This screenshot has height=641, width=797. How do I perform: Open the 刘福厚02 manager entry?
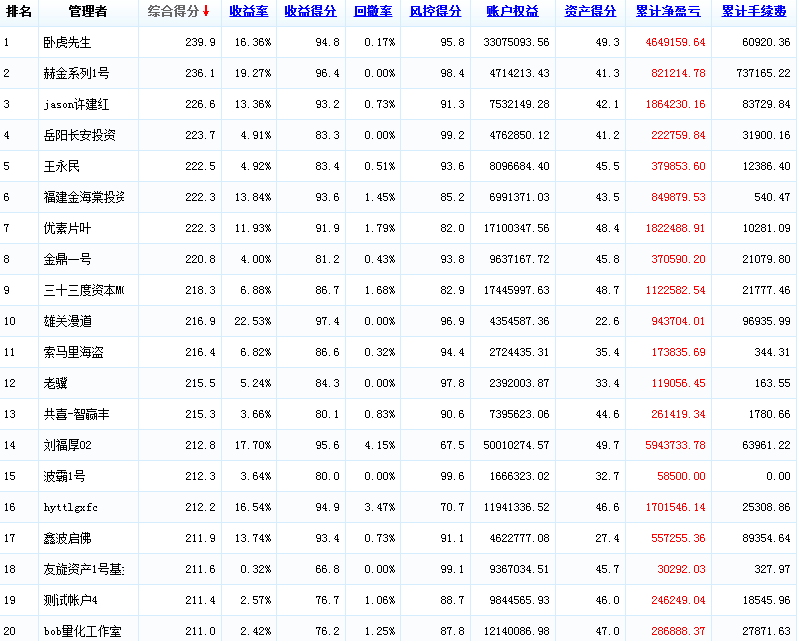coord(68,445)
